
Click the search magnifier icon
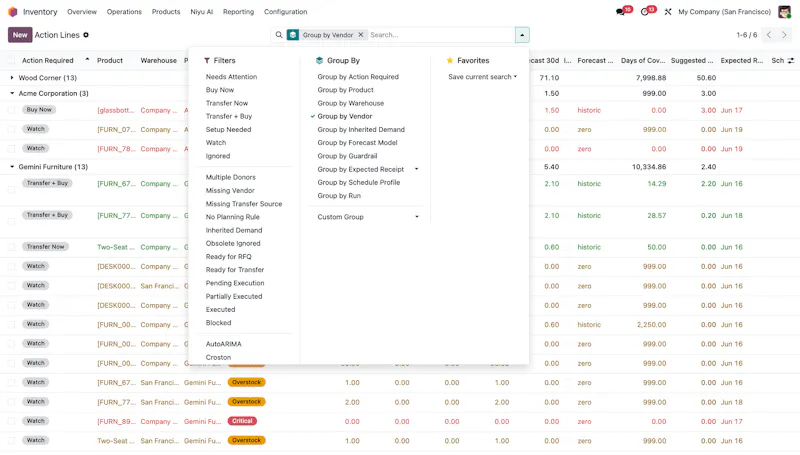coord(279,35)
